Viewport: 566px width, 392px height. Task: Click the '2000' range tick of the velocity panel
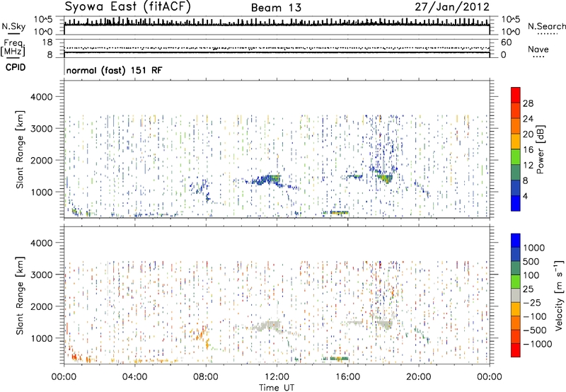(x=41, y=306)
